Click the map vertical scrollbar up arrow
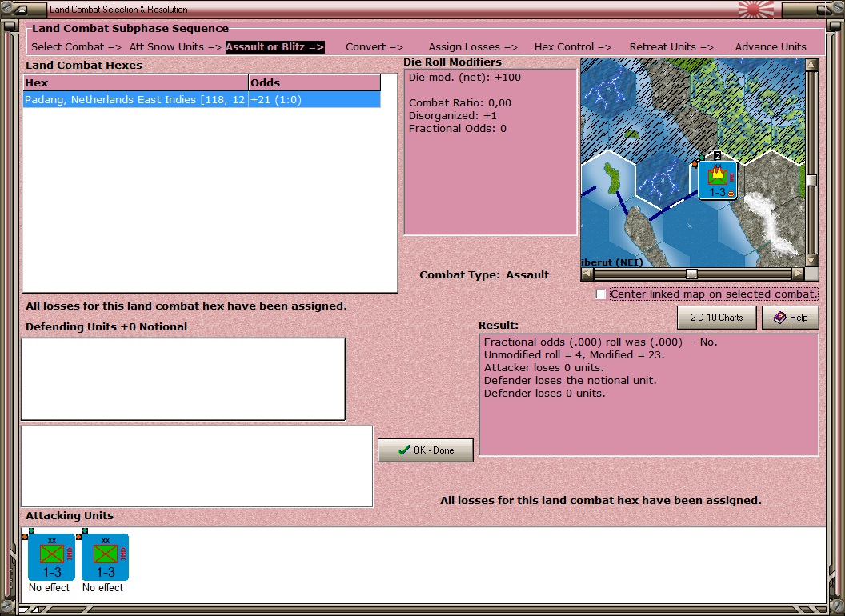845x616 pixels. click(x=811, y=66)
